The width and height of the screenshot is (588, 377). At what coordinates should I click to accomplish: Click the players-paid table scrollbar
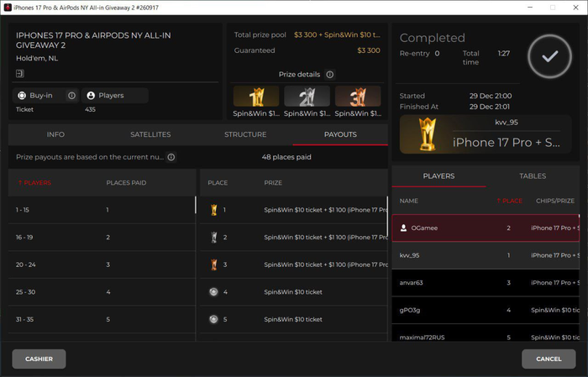click(x=196, y=206)
